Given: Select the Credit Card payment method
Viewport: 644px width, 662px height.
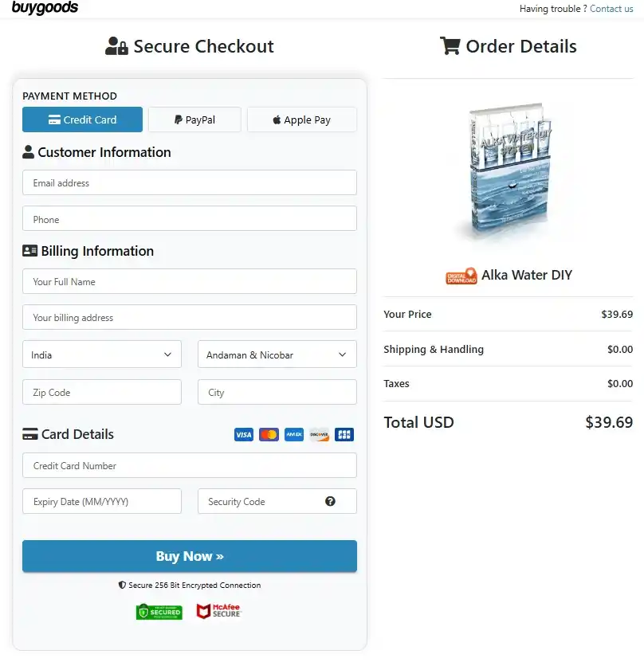Looking at the screenshot, I should [82, 119].
